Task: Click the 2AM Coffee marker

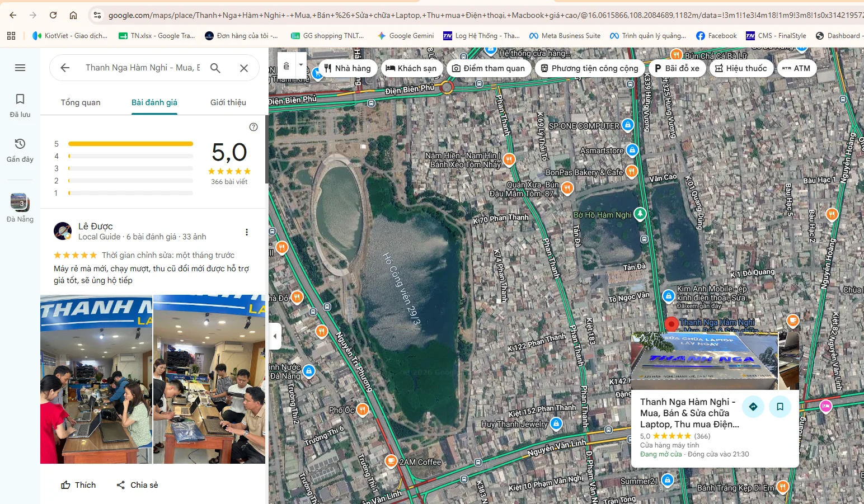Action: 391,461
